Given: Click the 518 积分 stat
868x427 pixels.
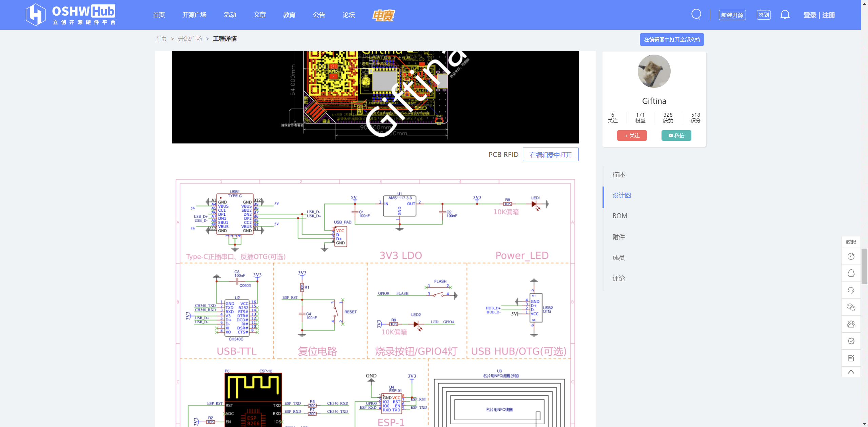Looking at the screenshot, I should 695,118.
